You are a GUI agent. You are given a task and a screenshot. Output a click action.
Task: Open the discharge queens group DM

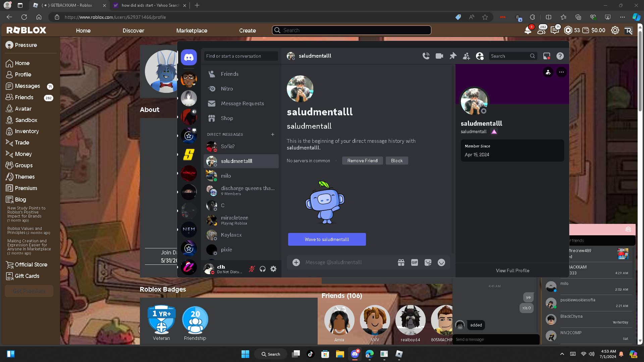click(x=241, y=191)
